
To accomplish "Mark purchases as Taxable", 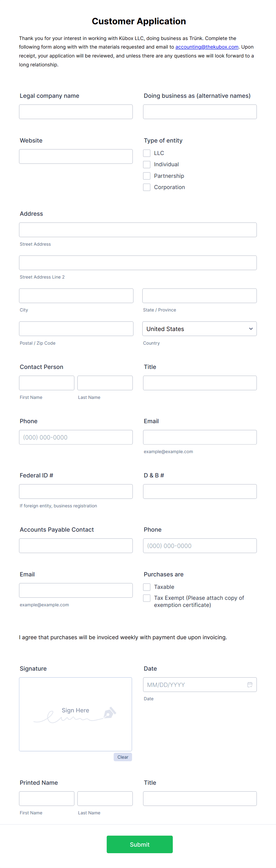I will 147,587.
